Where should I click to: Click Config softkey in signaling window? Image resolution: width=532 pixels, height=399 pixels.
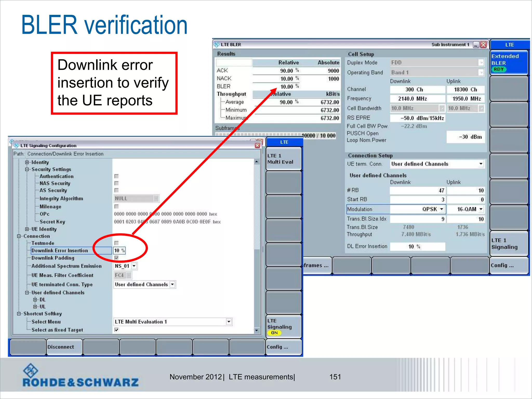(284, 347)
